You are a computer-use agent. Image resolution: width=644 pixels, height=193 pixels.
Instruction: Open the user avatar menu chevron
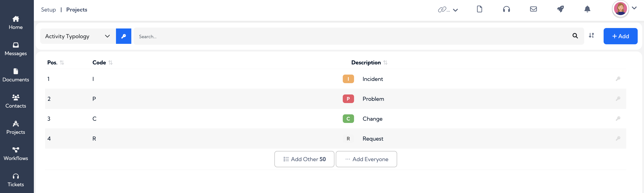click(634, 8)
